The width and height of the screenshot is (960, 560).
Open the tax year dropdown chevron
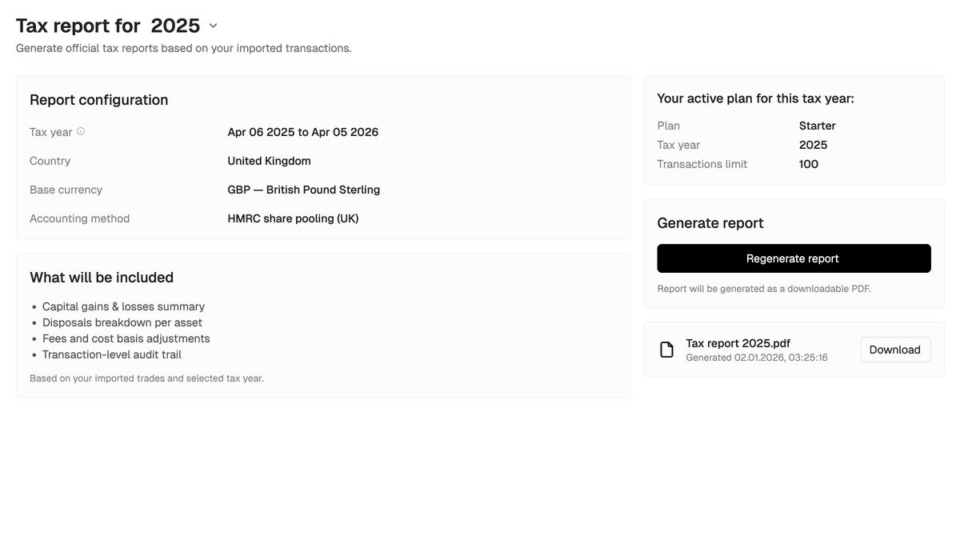coord(213,26)
